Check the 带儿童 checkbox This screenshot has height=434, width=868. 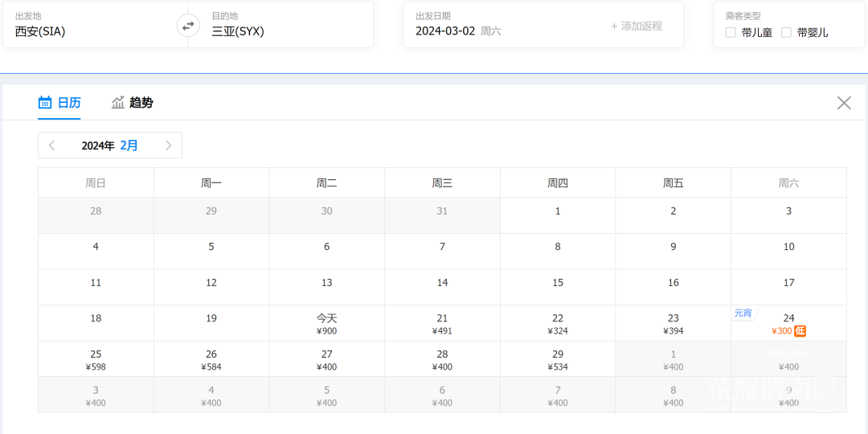pyautogui.click(x=731, y=33)
